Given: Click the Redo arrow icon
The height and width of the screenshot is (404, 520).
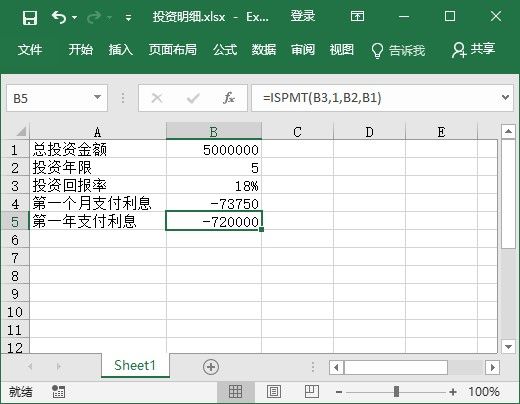Looking at the screenshot, I should pos(94,17).
